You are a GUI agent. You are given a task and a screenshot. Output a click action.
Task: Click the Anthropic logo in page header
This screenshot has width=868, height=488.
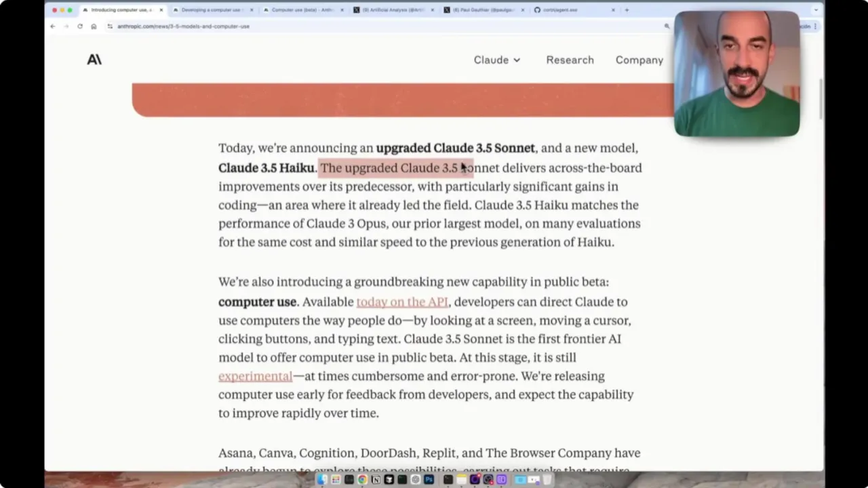pyautogui.click(x=94, y=60)
